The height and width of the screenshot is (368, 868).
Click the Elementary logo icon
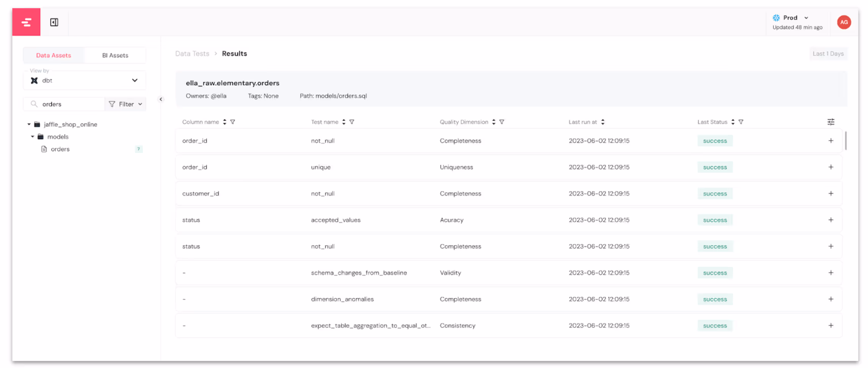(26, 22)
